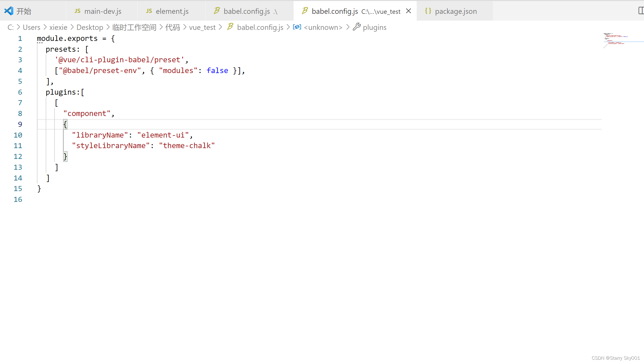Switch to the first babel.config.js tab
The width and height of the screenshot is (644, 363).
click(247, 11)
